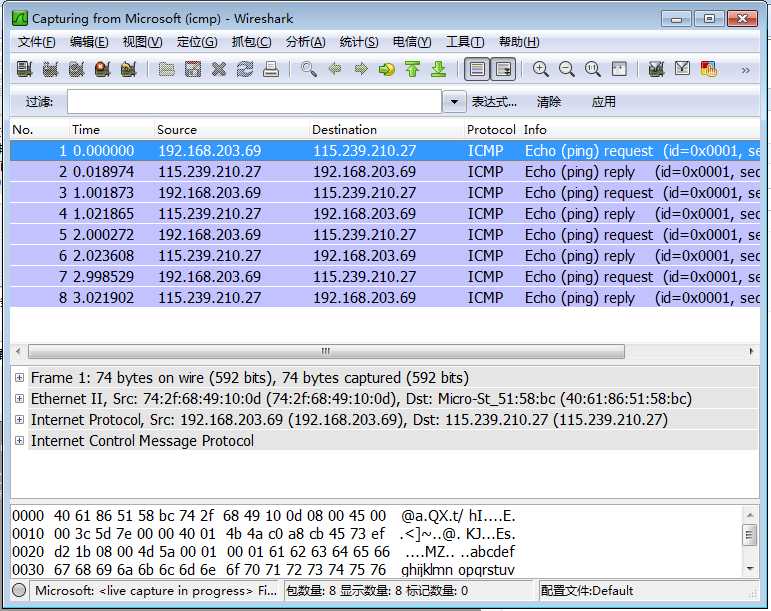Click the start capture toolbar icon

pyautogui.click(x=76, y=69)
